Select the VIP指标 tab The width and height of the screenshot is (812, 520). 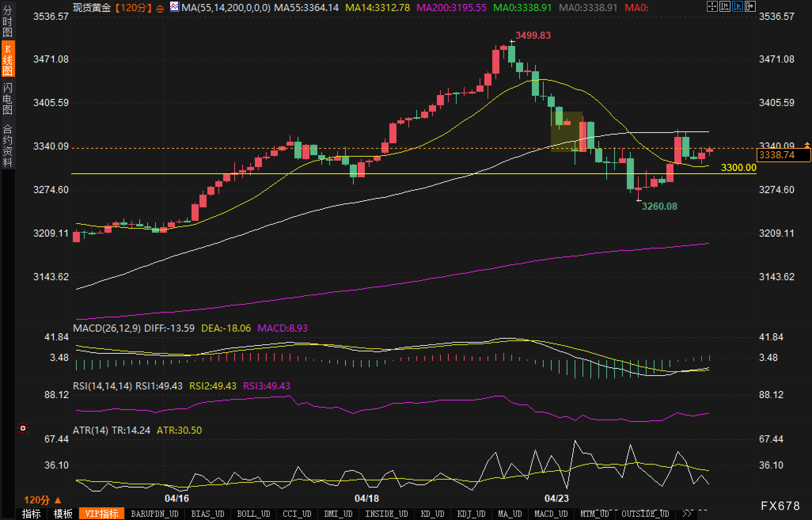coord(102,514)
